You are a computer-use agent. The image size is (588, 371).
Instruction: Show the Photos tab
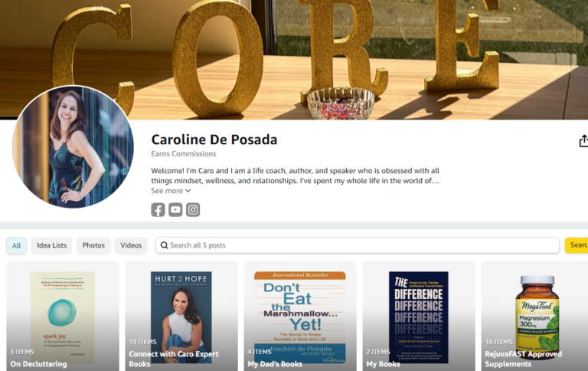[x=93, y=245]
